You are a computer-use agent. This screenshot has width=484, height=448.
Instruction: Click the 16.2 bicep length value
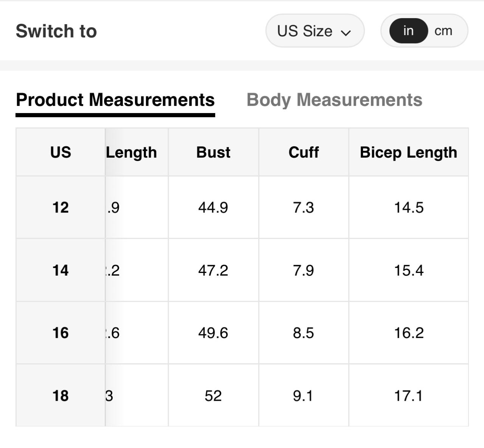click(409, 333)
